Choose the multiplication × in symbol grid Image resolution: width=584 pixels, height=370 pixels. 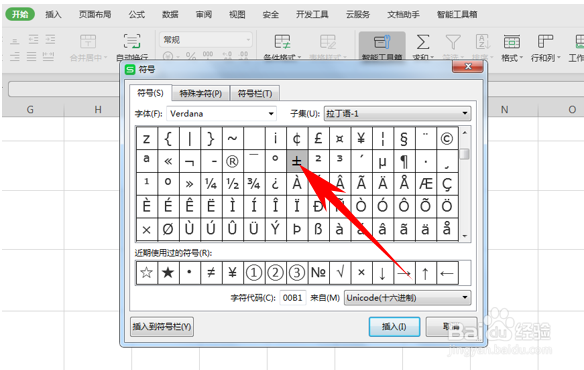click(146, 229)
